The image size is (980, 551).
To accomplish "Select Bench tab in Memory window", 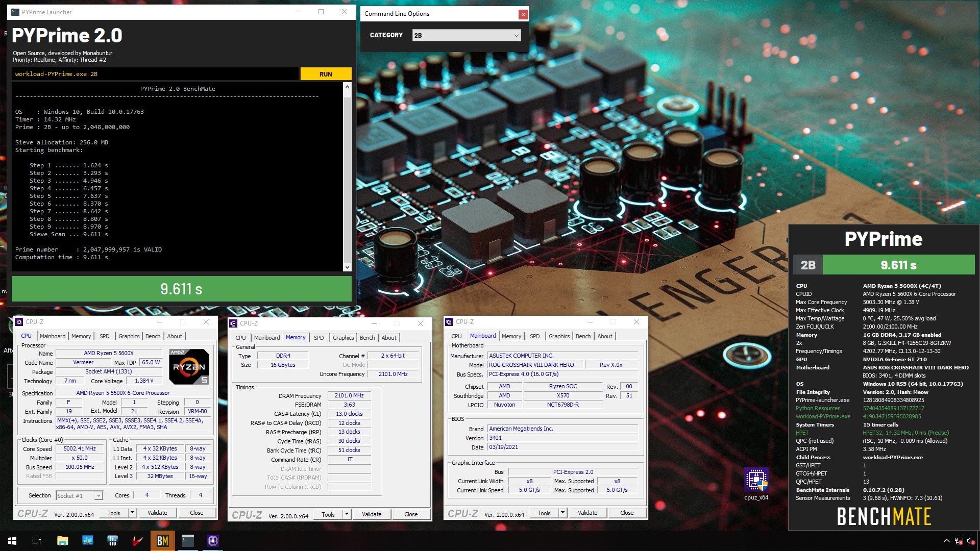I will pyautogui.click(x=367, y=338).
